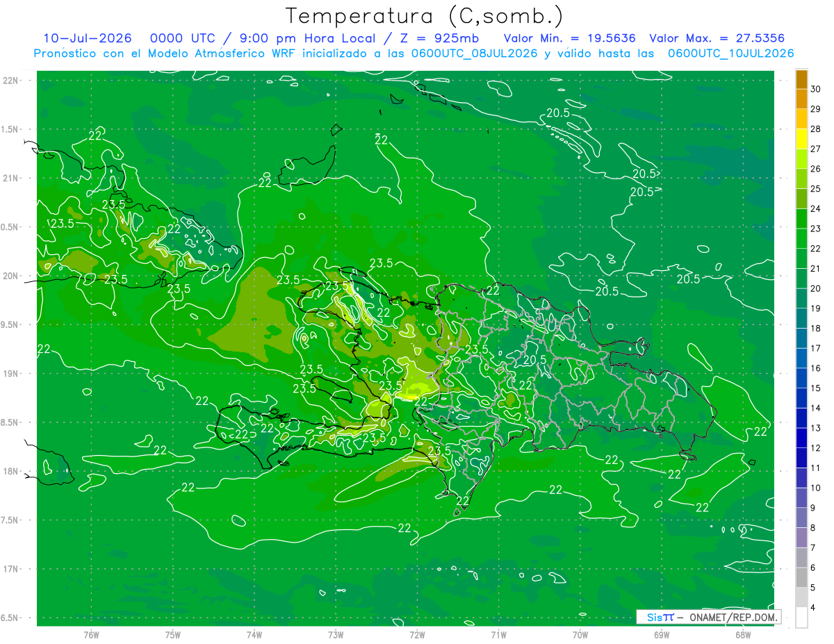The width and height of the screenshot is (834, 644).
Task: Click legend value "4"
Action: click(x=813, y=608)
